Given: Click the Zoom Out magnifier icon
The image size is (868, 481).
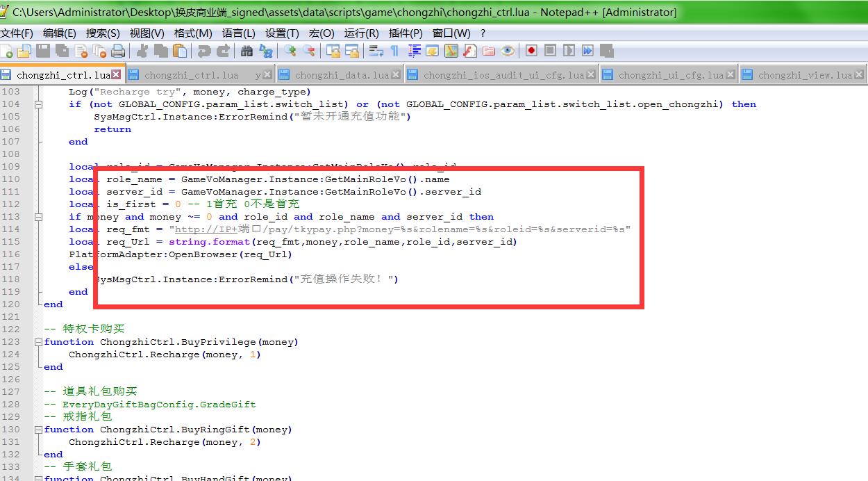Looking at the screenshot, I should pyautogui.click(x=308, y=51).
